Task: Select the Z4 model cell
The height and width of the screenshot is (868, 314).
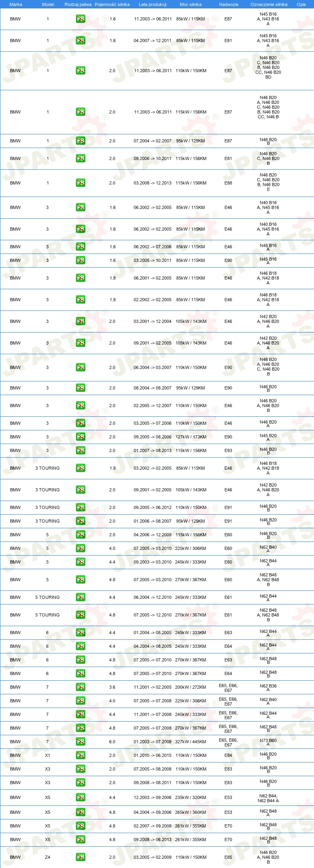Action: click(x=47, y=857)
